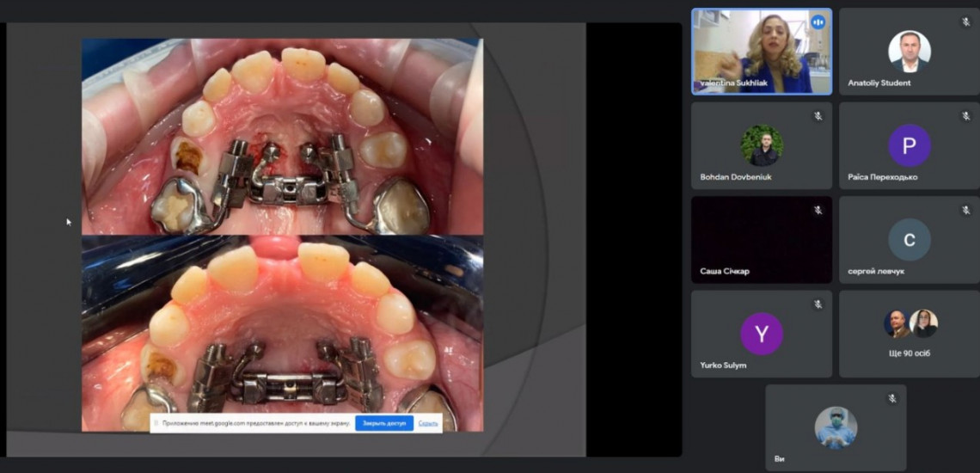Image resolution: width=980 pixels, height=473 pixels.
Task: Click Anatoliy Student's profile avatar
Action: coord(910,52)
